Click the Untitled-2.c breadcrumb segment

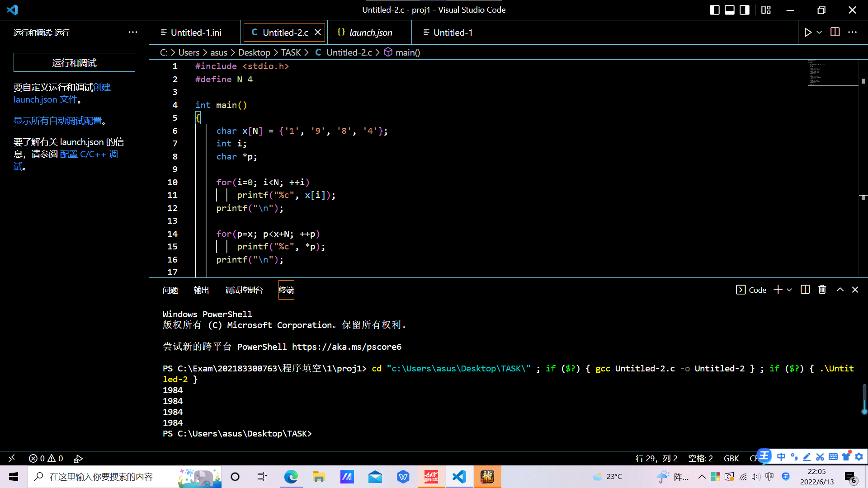coord(344,53)
